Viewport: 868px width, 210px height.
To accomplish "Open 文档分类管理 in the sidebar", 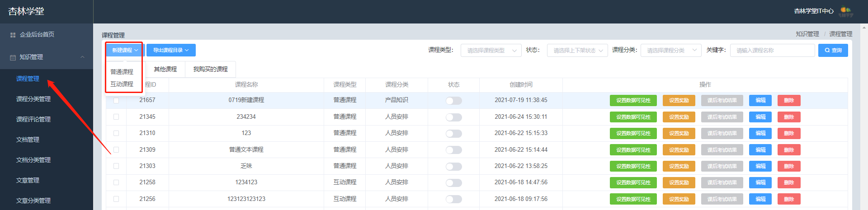I will pos(33,160).
